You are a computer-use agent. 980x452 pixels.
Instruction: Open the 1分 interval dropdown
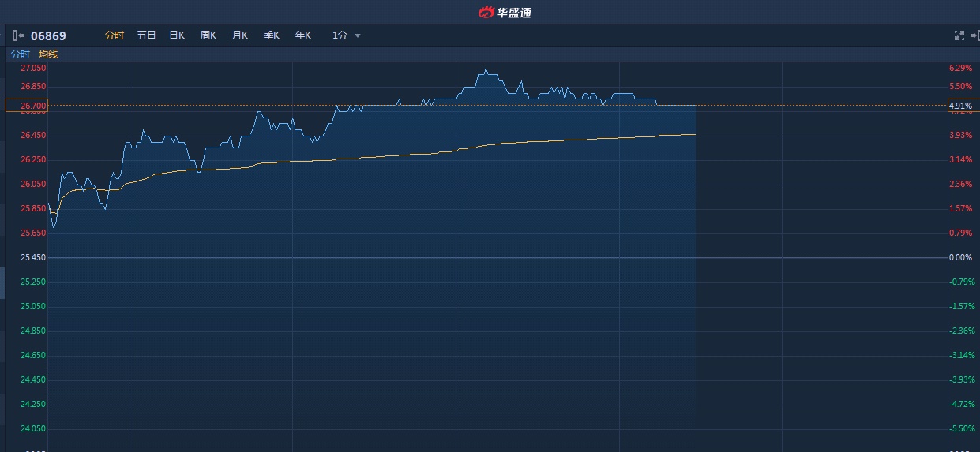pyautogui.click(x=340, y=35)
